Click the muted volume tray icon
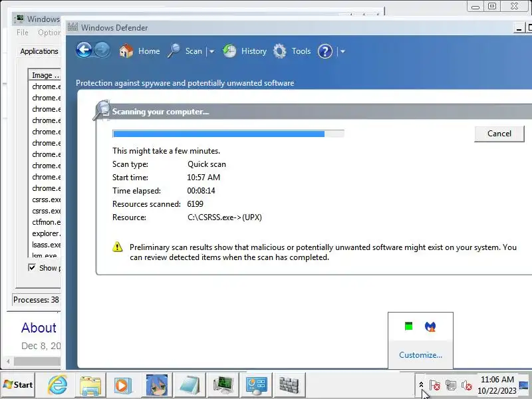The image size is (532, 399). tap(467, 385)
